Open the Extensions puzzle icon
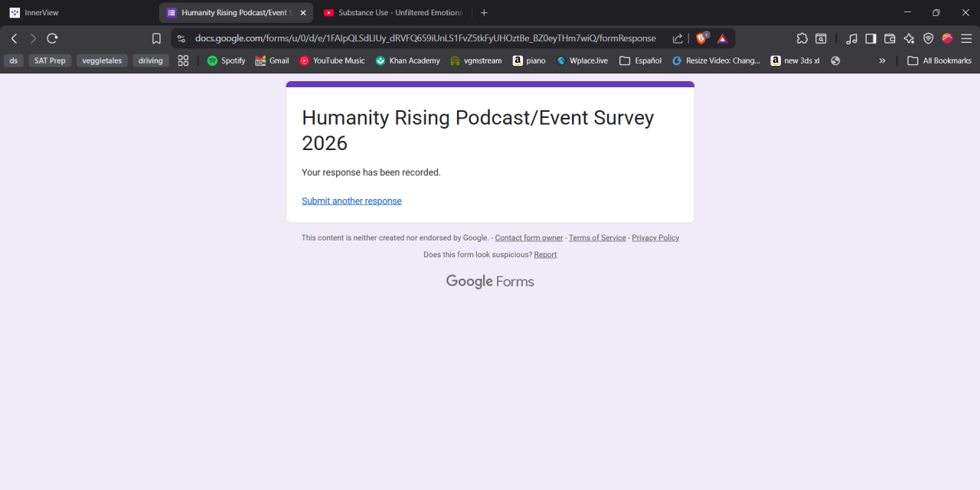Viewport: 980px width, 490px height. 802,38
